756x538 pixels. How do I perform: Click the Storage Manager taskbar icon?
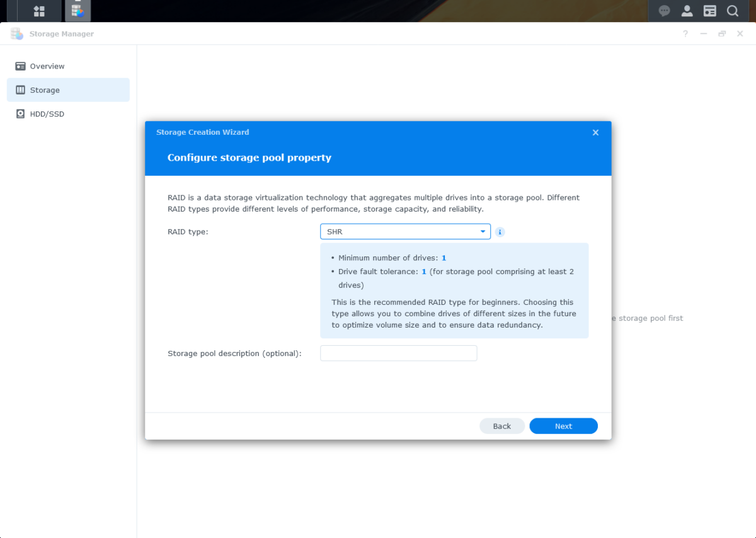[x=77, y=11]
